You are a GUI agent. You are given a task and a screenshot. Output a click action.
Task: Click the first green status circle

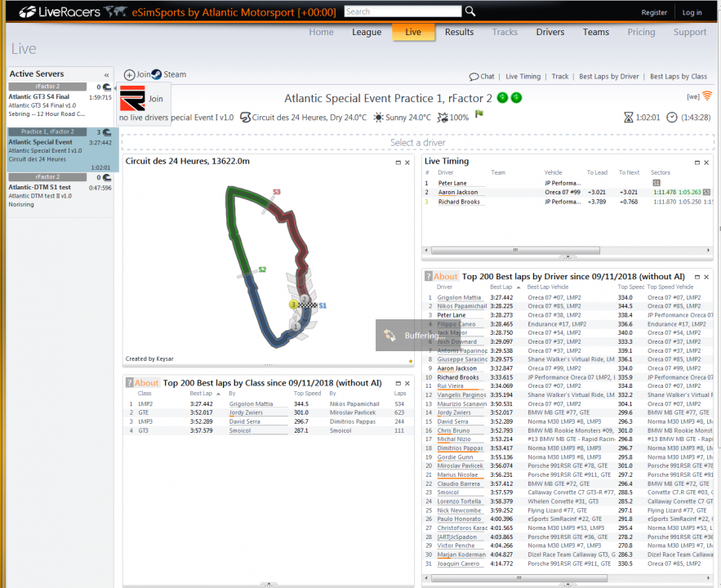[503, 97]
